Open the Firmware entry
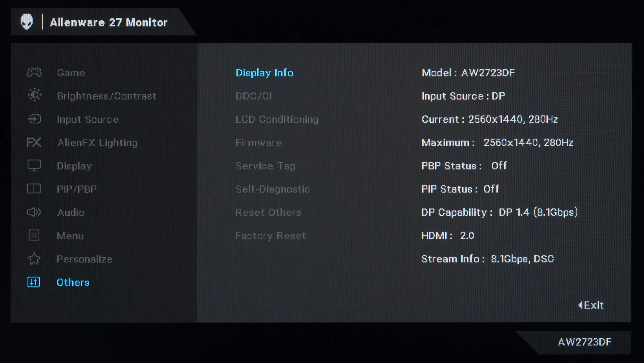 [259, 143]
